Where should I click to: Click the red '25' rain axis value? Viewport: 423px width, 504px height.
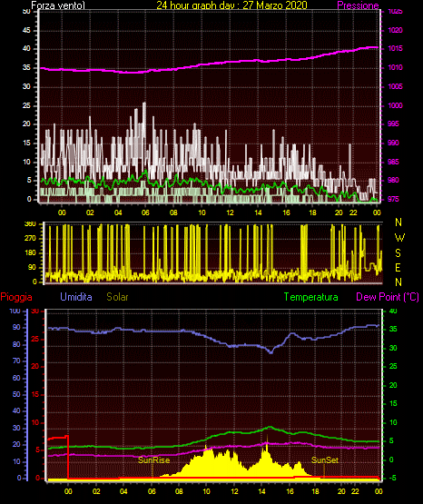(x=35, y=339)
